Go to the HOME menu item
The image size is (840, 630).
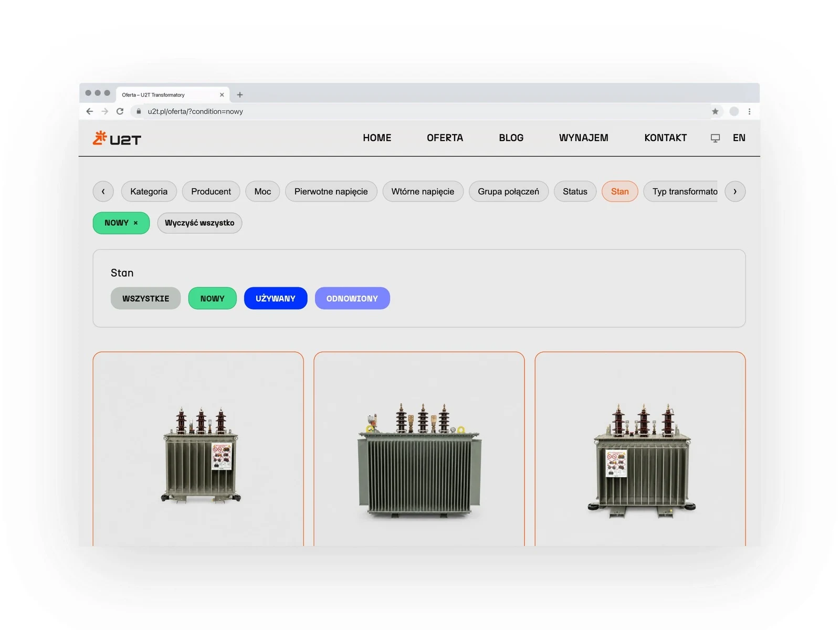(377, 138)
